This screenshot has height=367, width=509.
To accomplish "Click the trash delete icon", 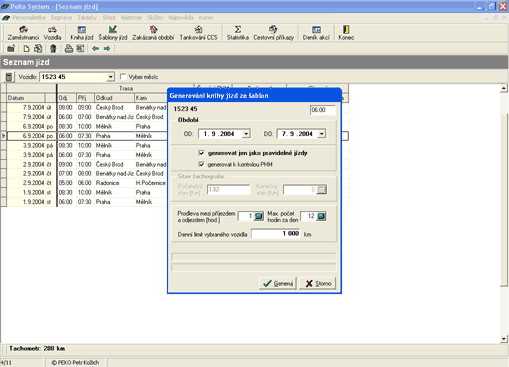I will pyautogui.click(x=53, y=49).
